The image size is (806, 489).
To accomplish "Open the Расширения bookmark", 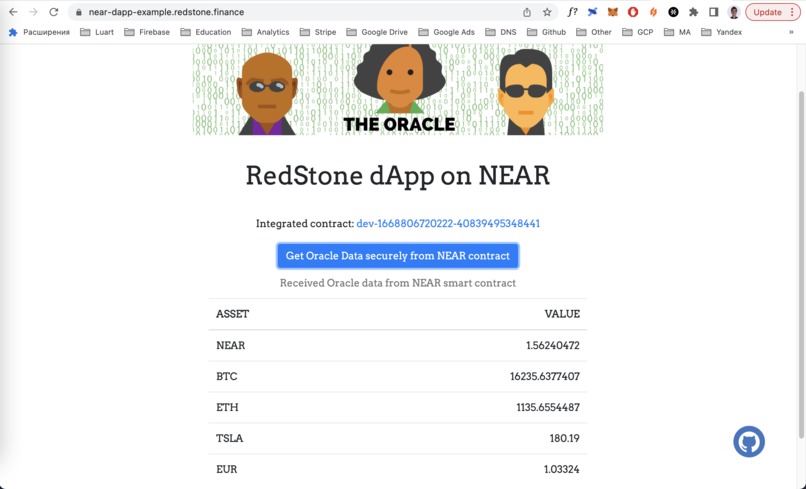I will pos(39,32).
